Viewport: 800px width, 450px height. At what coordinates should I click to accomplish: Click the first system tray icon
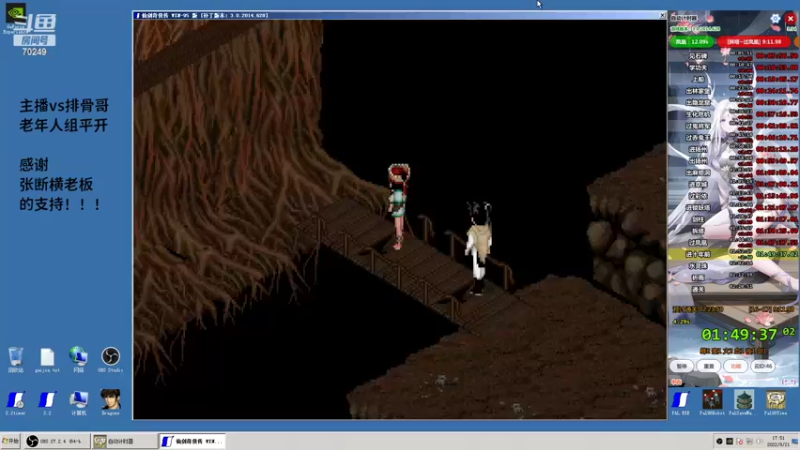pyautogui.click(x=719, y=441)
